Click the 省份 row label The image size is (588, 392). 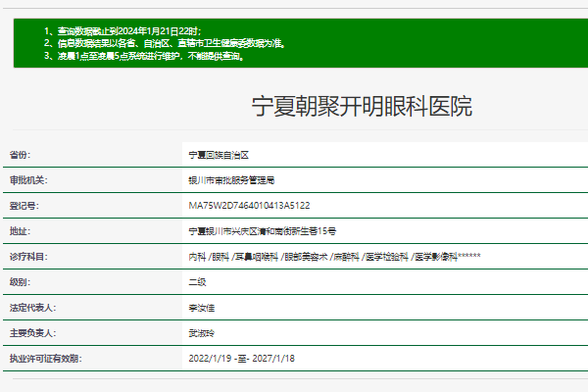pos(20,155)
